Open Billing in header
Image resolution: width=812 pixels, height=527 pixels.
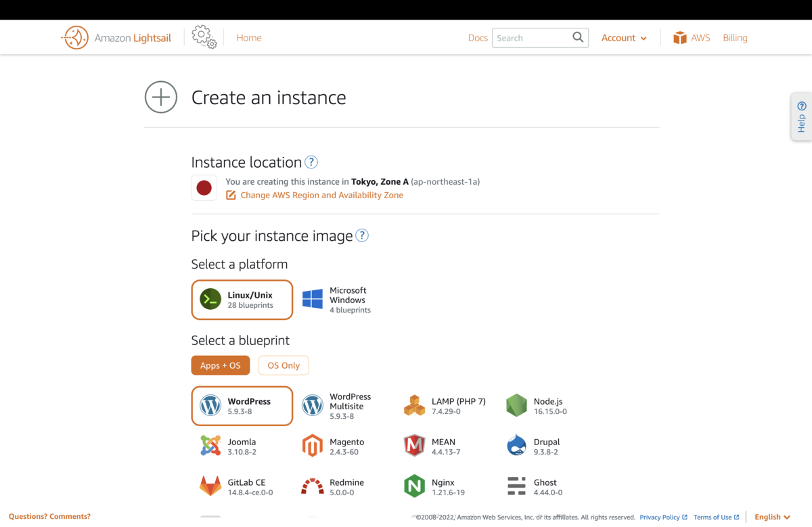coord(735,38)
